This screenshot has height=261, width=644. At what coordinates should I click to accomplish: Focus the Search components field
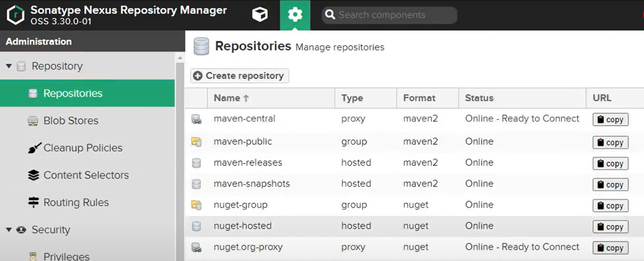pyautogui.click(x=389, y=15)
